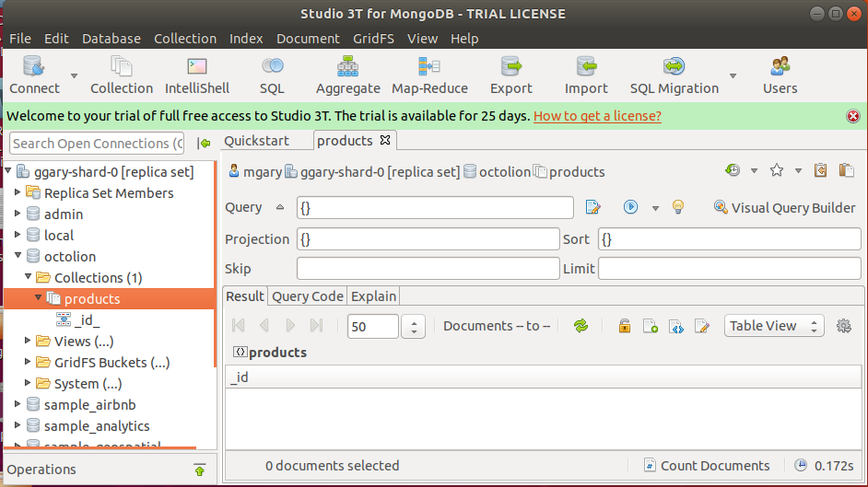868x487 pixels.
Task: Click the edit document pencil icon
Action: coord(702,326)
